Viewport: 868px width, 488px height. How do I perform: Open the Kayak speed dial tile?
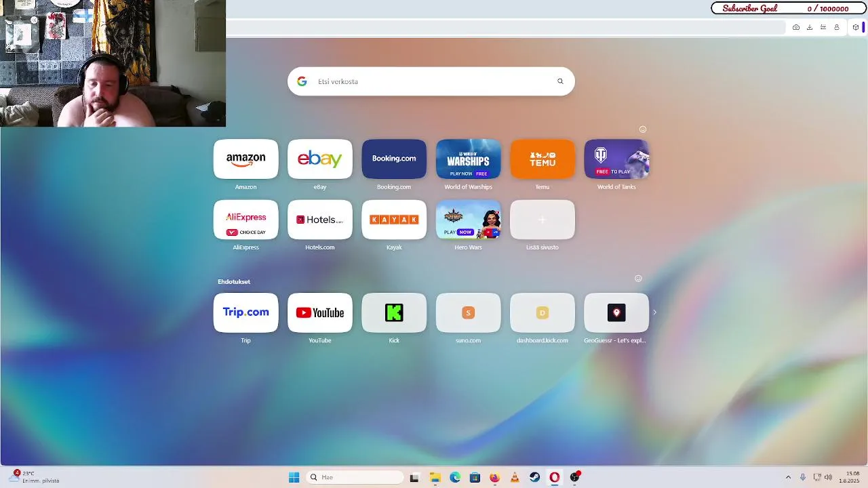click(x=394, y=220)
